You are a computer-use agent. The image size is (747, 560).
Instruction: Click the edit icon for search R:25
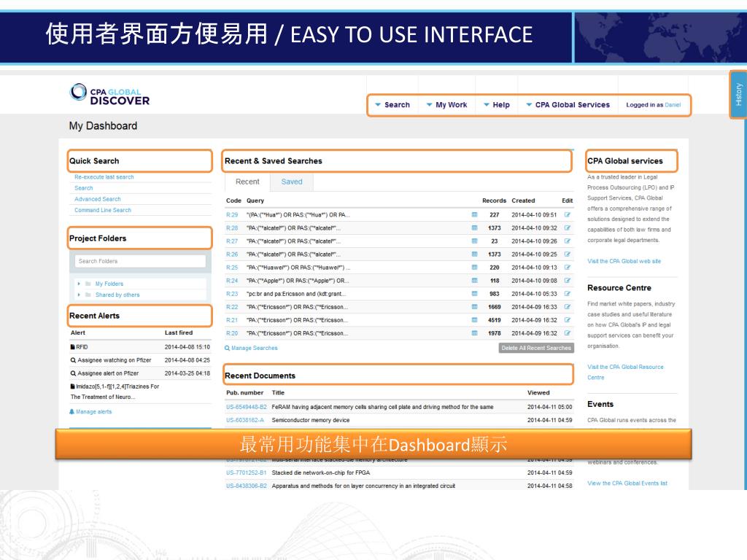[x=568, y=268]
